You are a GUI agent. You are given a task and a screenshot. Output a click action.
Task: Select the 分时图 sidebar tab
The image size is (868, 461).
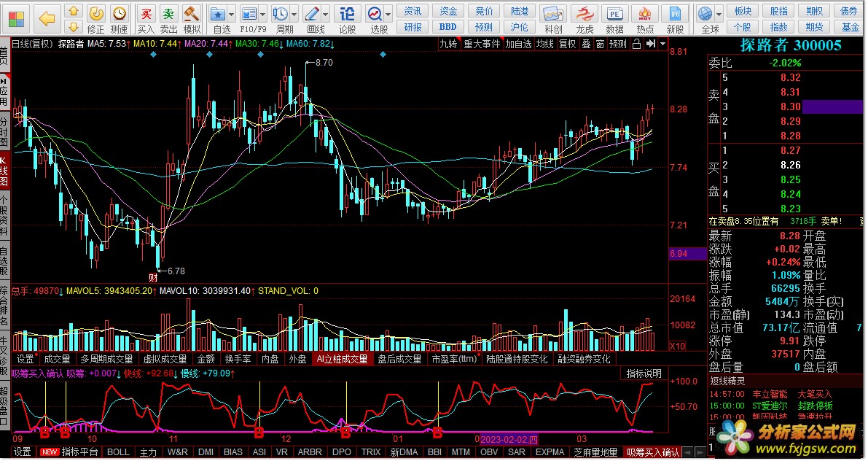point(4,131)
